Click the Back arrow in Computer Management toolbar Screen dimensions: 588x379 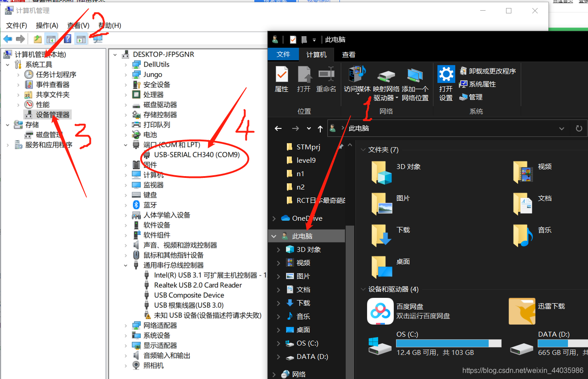tap(8, 39)
